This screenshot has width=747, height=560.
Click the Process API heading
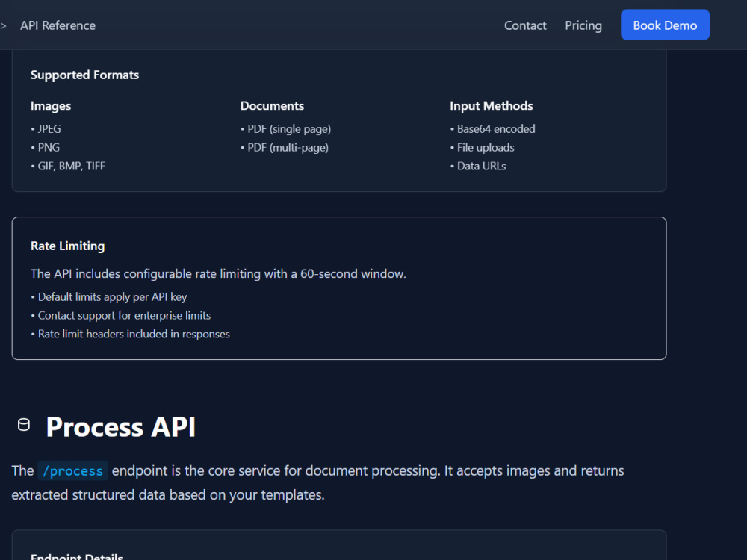[120, 426]
